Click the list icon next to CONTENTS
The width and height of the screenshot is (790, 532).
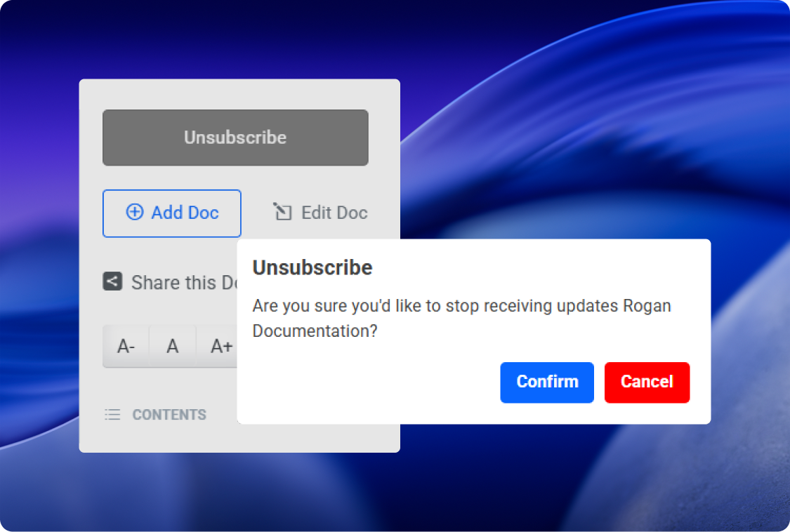[112, 415]
